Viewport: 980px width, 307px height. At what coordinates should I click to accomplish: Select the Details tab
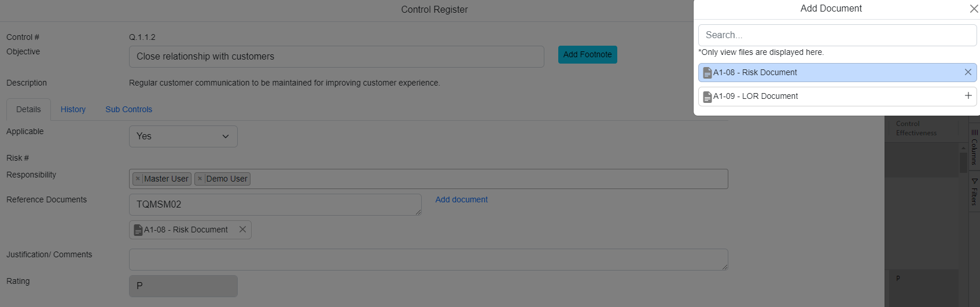click(x=28, y=109)
